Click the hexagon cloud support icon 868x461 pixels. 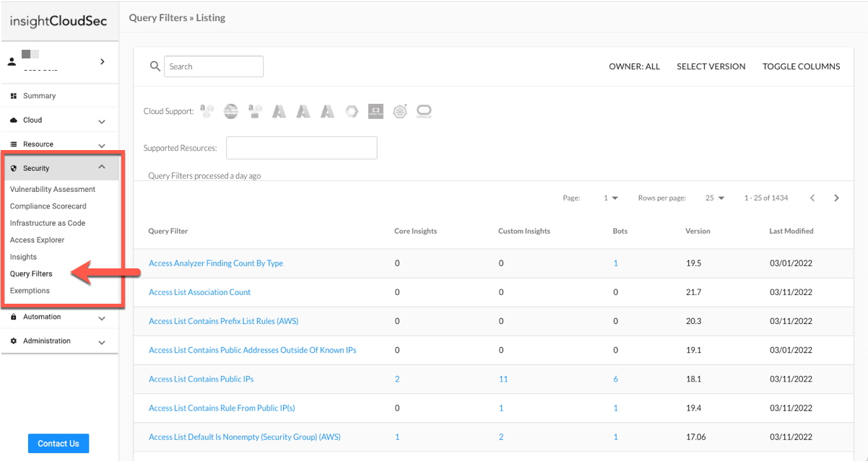pyautogui.click(x=352, y=110)
